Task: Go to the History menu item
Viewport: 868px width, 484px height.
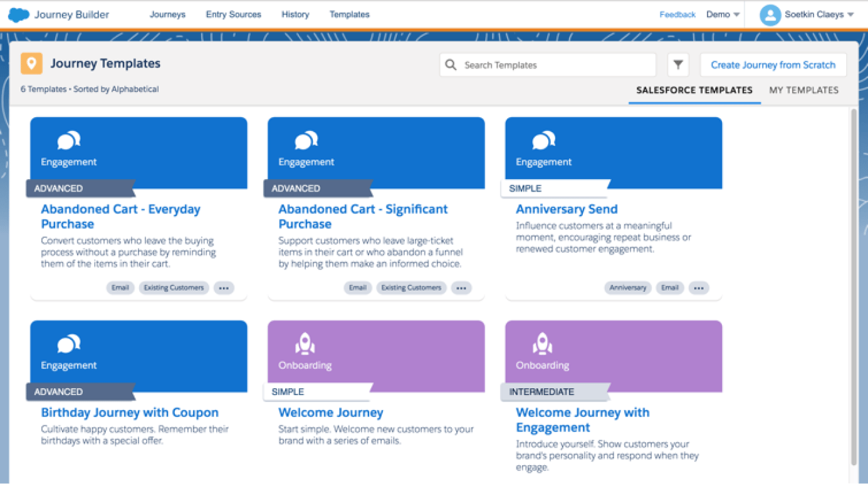Action: [295, 14]
